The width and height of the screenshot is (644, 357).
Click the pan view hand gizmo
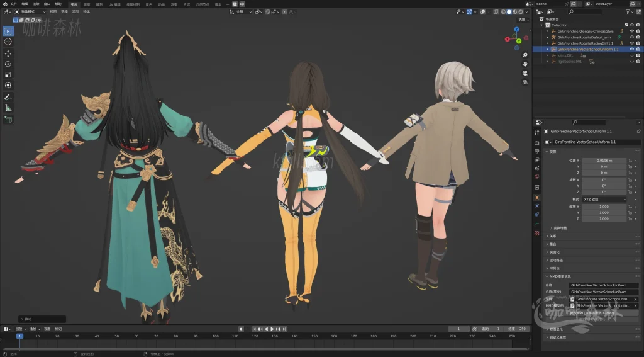click(525, 64)
